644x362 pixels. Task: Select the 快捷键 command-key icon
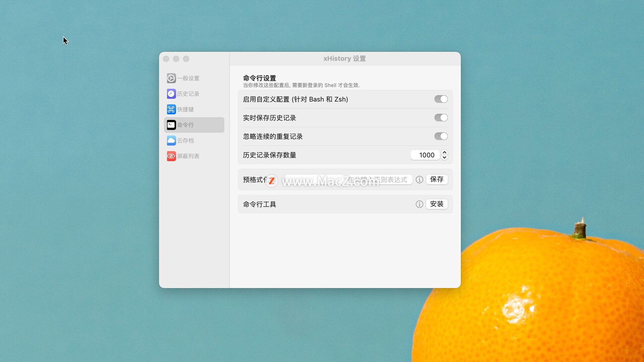click(171, 109)
